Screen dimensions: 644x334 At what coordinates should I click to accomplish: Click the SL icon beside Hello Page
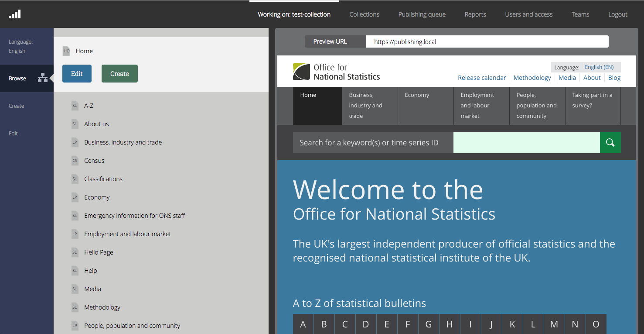tap(75, 252)
